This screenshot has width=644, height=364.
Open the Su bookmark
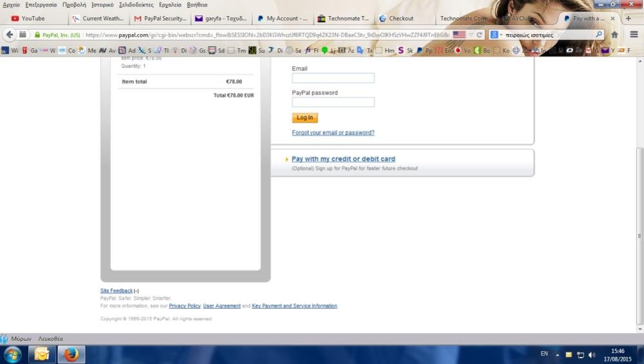257,50
